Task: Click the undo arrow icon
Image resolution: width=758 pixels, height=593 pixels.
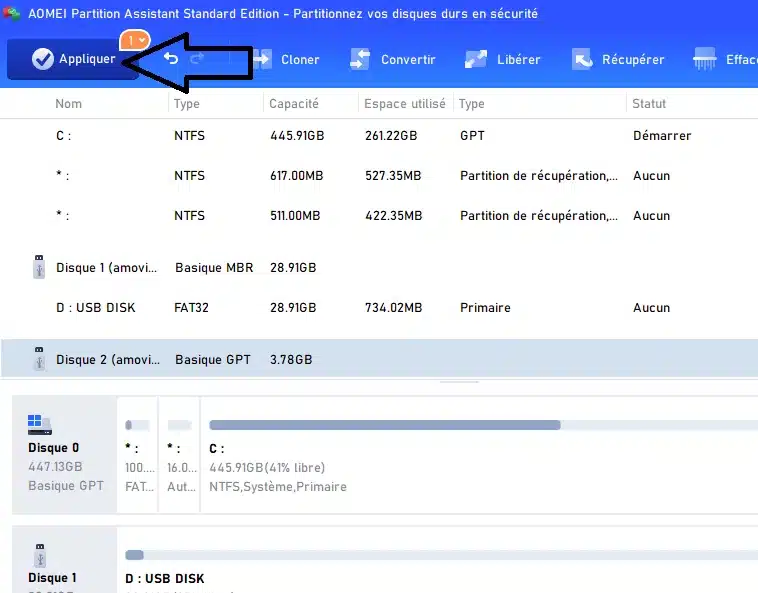Action: pos(171,59)
